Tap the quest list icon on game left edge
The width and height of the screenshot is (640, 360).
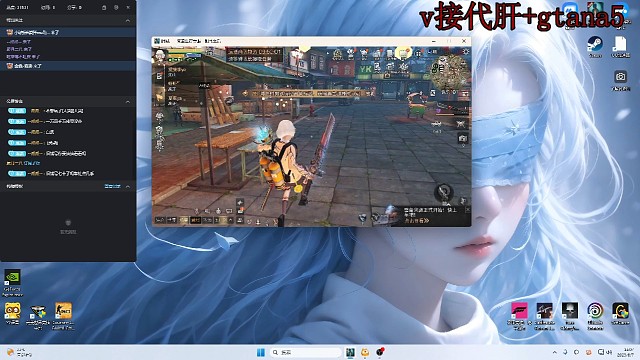(159, 76)
